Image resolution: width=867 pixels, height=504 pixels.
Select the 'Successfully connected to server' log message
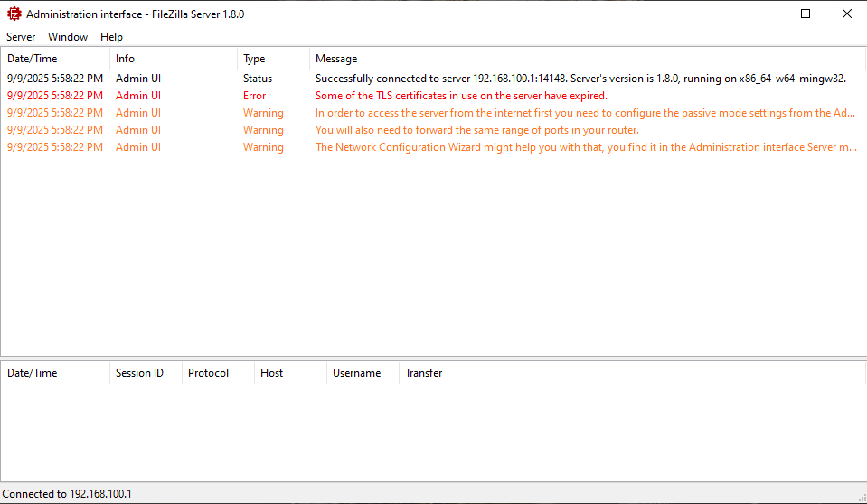coord(580,79)
